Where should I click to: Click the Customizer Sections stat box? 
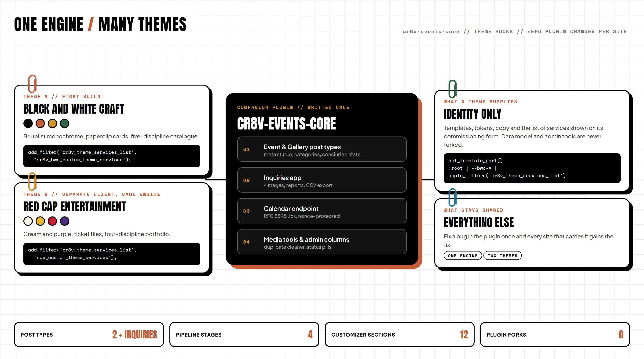pos(399,334)
